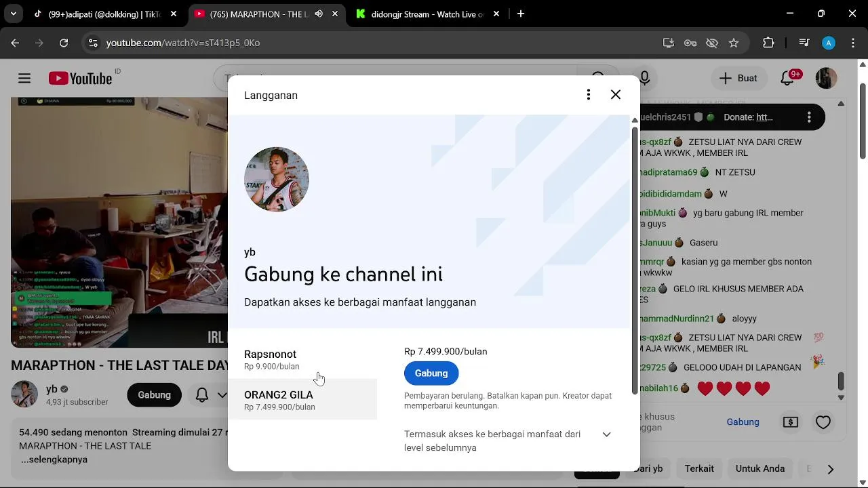
Task: Select the ORANG2 GILA membership tier
Action: [302, 400]
